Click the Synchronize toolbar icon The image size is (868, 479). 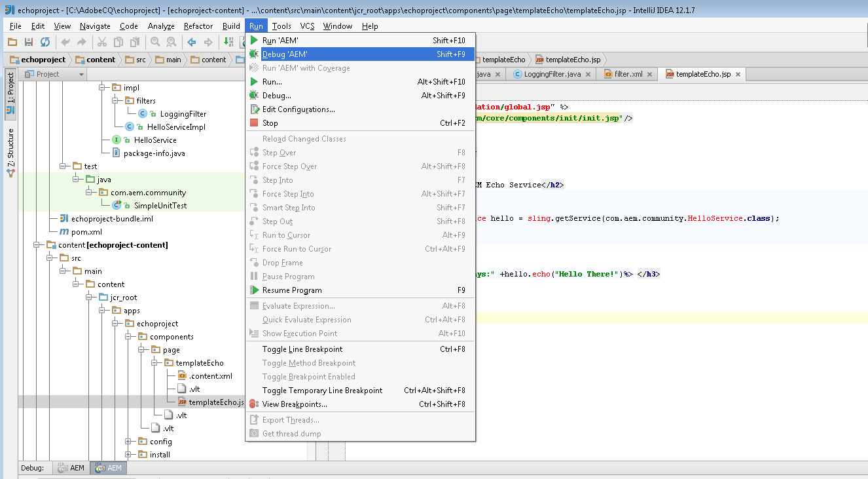click(45, 42)
